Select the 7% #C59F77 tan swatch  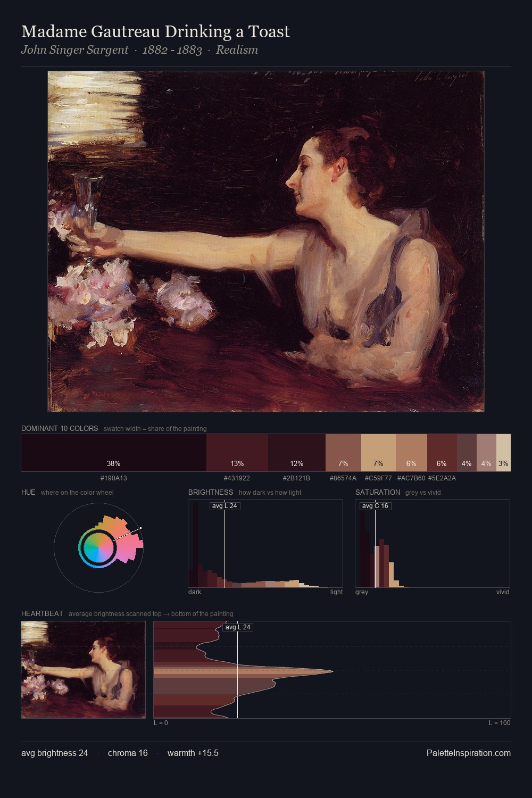378,453
